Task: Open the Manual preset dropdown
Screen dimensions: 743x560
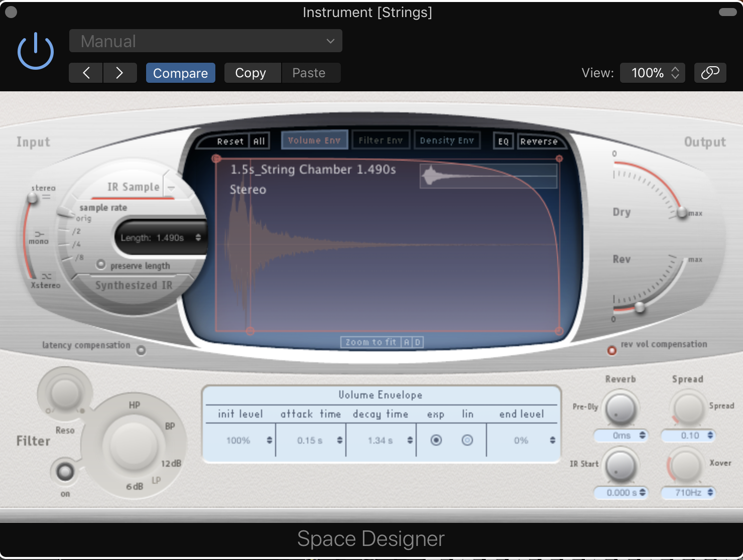Action: coord(206,41)
